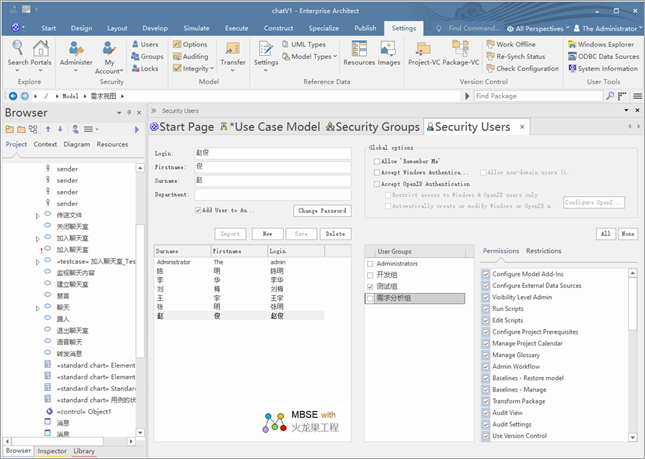Open the Package-VC icon

click(461, 53)
